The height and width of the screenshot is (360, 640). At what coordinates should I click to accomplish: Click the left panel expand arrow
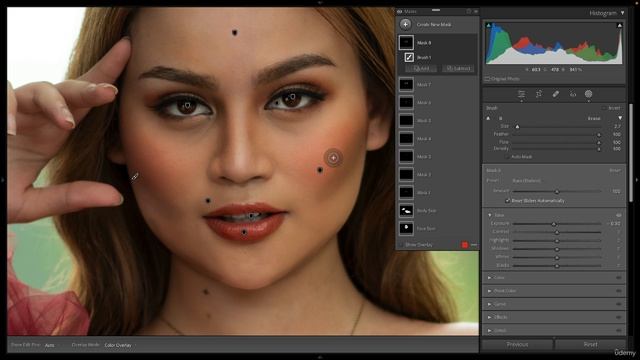3,180
